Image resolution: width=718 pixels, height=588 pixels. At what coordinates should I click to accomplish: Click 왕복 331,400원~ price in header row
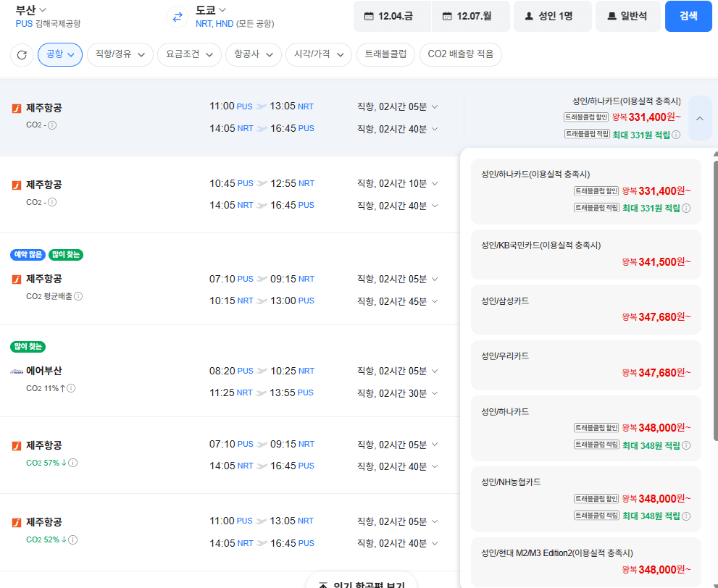(x=646, y=117)
